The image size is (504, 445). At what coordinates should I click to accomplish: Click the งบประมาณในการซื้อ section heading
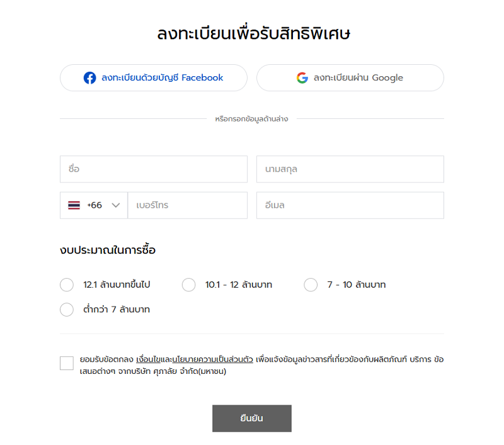pos(108,250)
